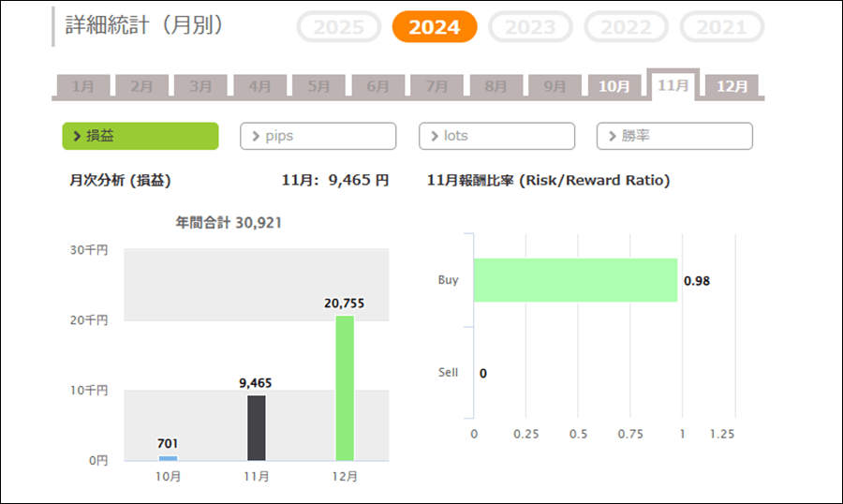Click the active 2024 year button
This screenshot has height=504, width=843.
[435, 27]
